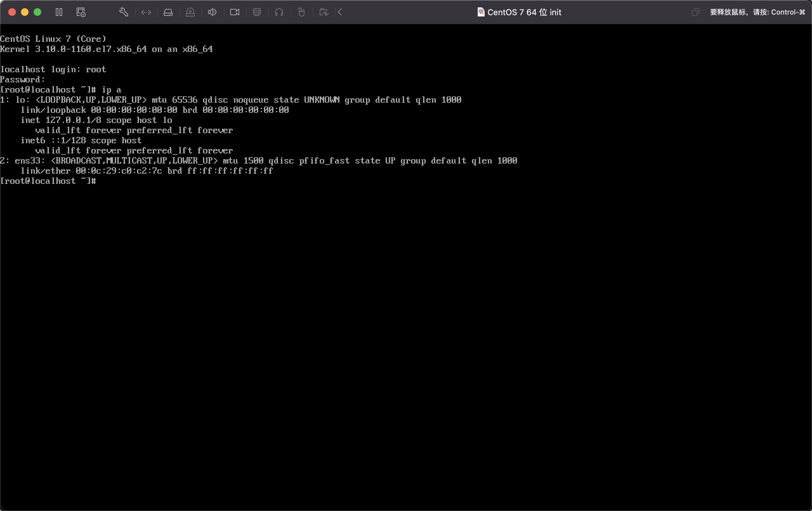Image resolution: width=812 pixels, height=511 pixels.
Task: Click the overlapping windows icon
Action: click(x=695, y=12)
